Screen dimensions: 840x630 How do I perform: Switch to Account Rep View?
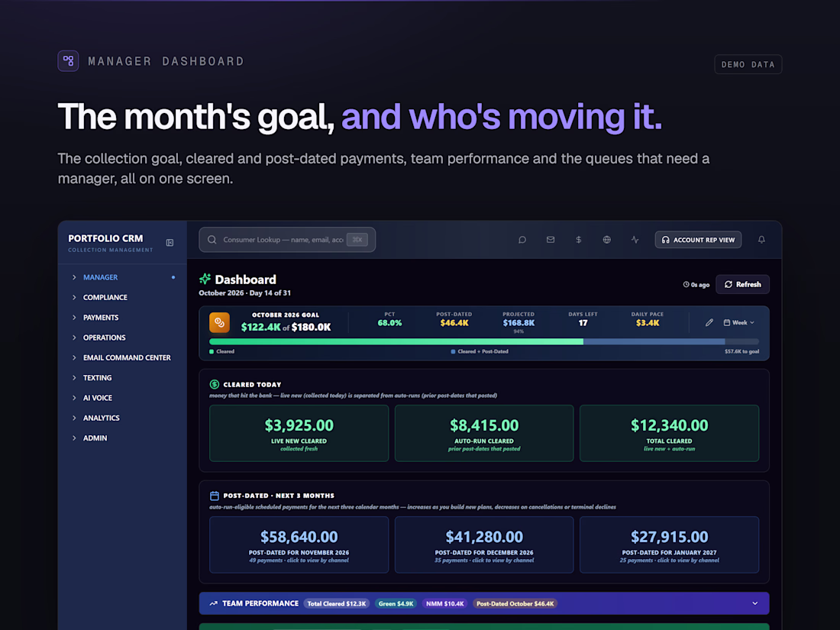click(x=698, y=240)
